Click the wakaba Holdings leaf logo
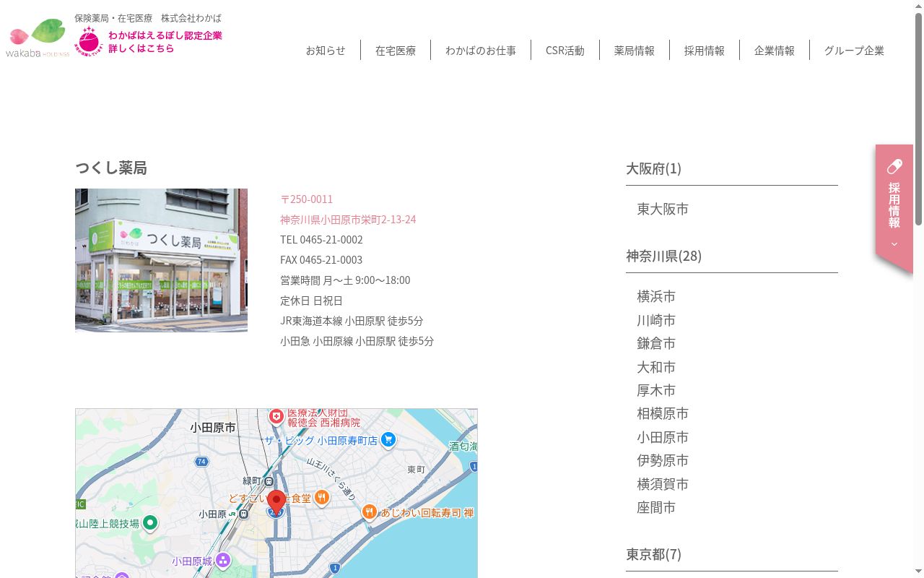This screenshot has width=924, height=578. click(38, 38)
